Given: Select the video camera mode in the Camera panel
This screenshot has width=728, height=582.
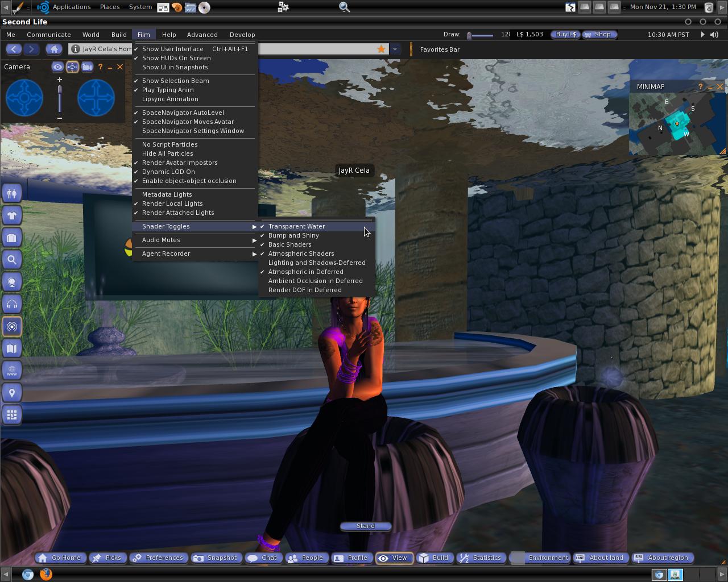Looking at the screenshot, I should [x=87, y=66].
